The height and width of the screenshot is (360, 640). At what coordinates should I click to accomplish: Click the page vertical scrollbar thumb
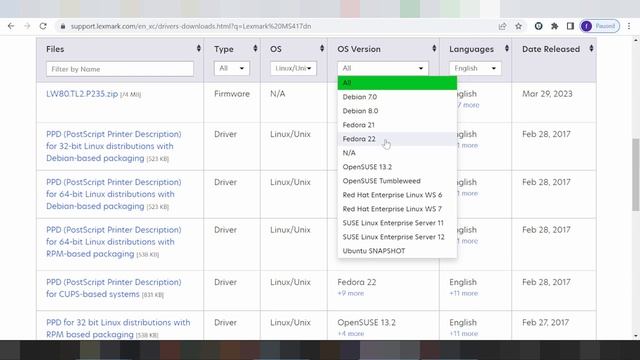pos(636,175)
